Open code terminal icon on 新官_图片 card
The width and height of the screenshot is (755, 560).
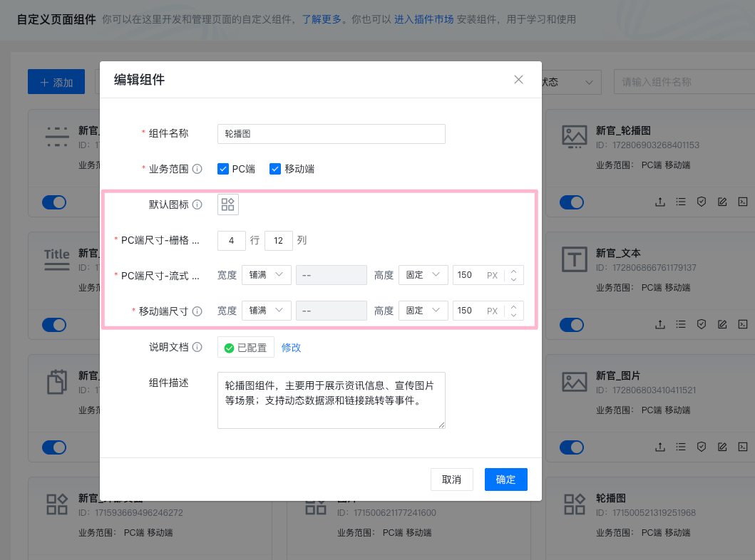(742, 447)
